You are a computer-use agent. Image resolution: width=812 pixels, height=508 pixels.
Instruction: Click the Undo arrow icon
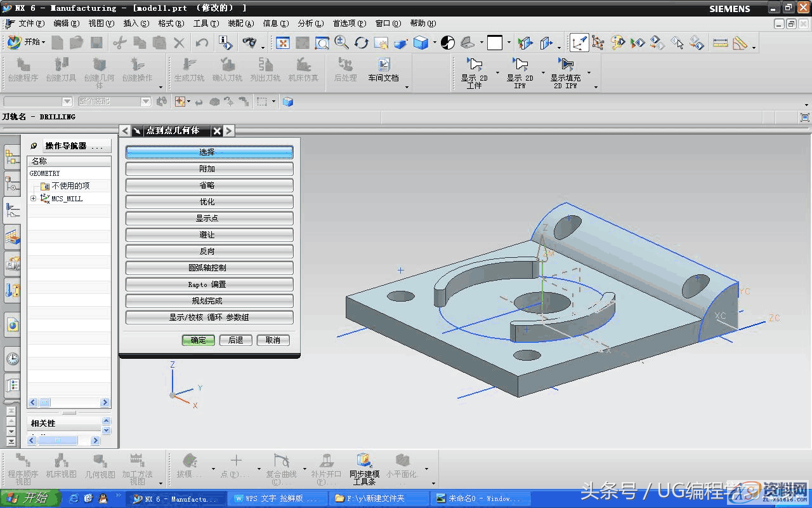pyautogui.click(x=202, y=43)
